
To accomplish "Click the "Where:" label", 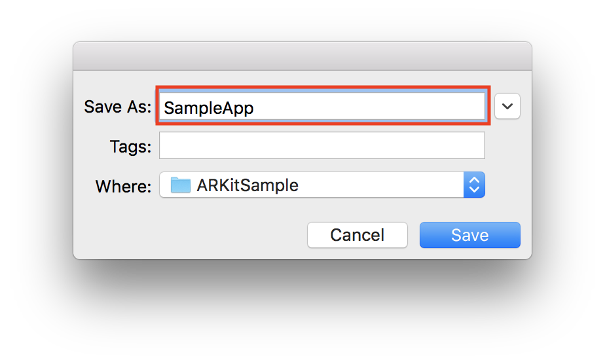I will coord(124,186).
